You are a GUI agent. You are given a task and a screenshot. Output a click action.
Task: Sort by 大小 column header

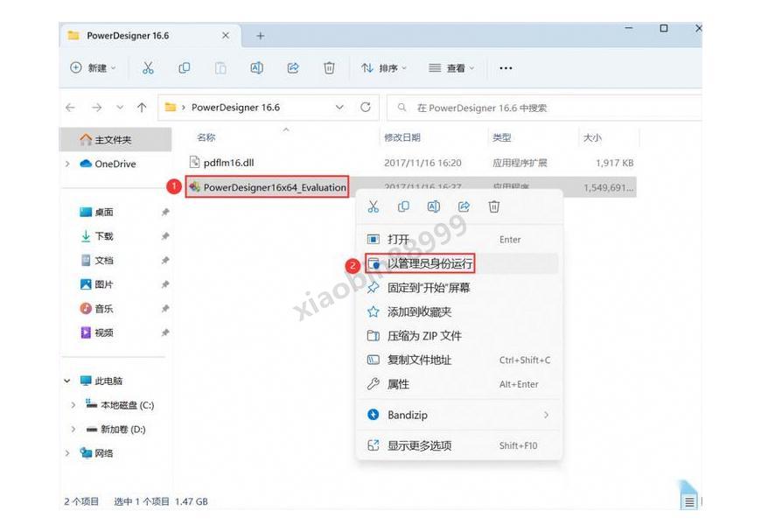pyautogui.click(x=592, y=137)
